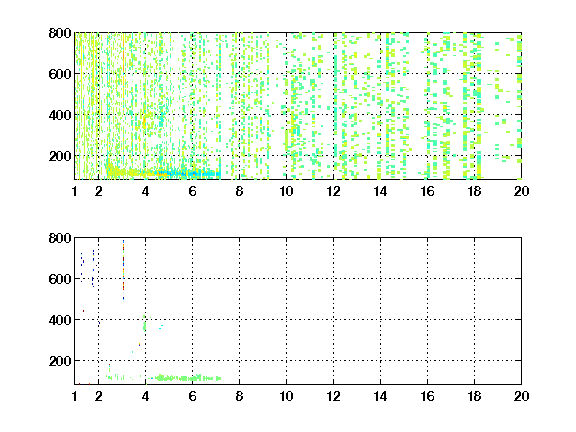Screen dimensions: 576x432
Task: Select the green cluster near 400 in bottom plot
Action: (x=144, y=324)
